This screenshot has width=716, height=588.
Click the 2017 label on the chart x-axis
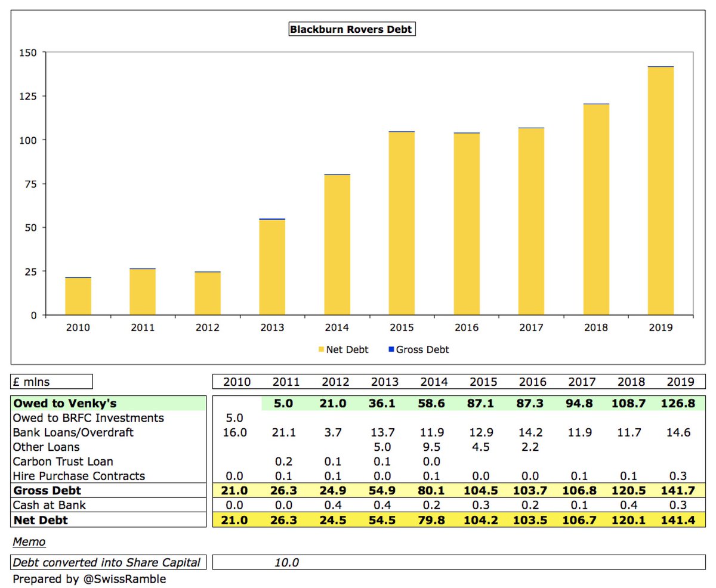[x=531, y=327]
